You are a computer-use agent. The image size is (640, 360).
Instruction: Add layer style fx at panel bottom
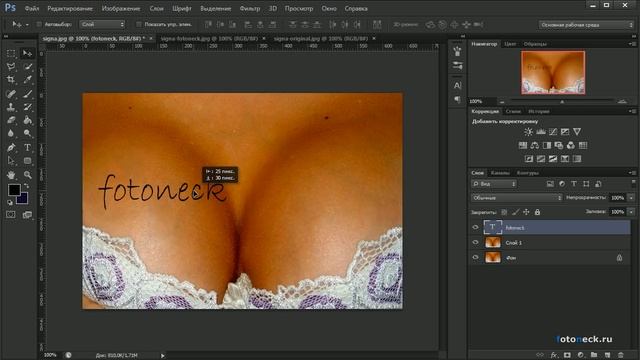pyautogui.click(x=554, y=355)
